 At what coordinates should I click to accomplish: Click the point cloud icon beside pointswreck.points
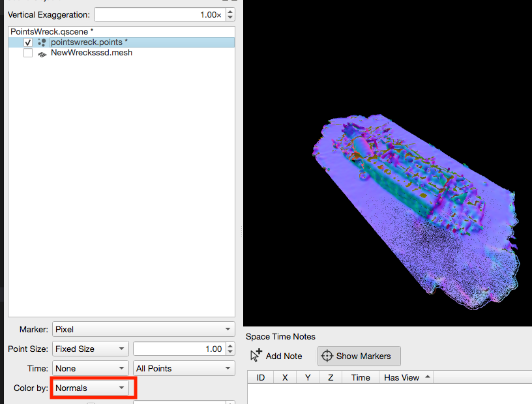[x=42, y=42]
